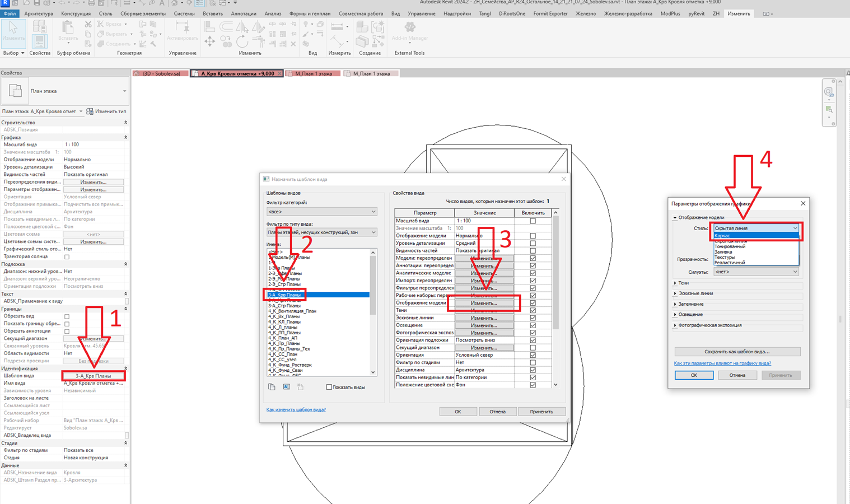Click the Move cross-arrows tool in Modify panel
This screenshot has width=850, height=504.
(209, 41)
